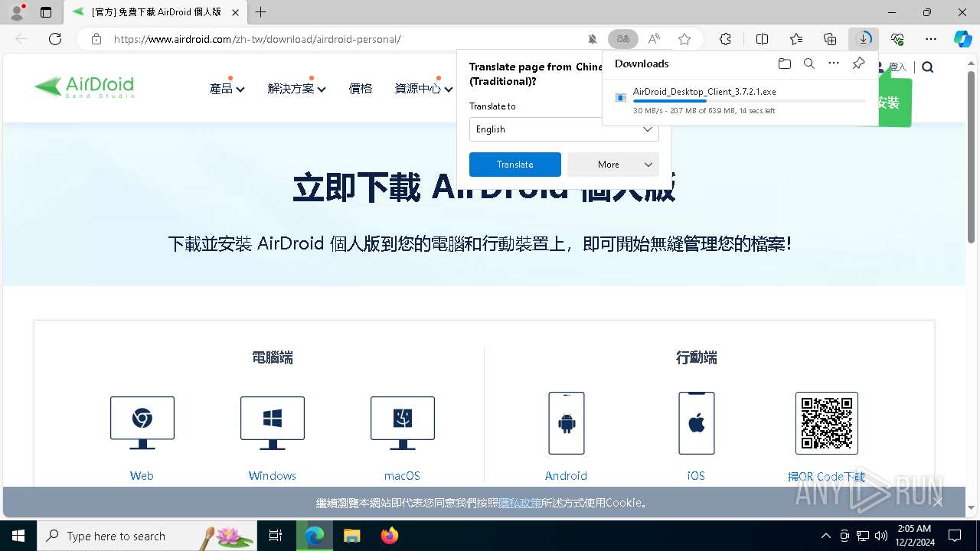The image size is (980, 551).
Task: Open the Collections icon
Action: (x=830, y=39)
